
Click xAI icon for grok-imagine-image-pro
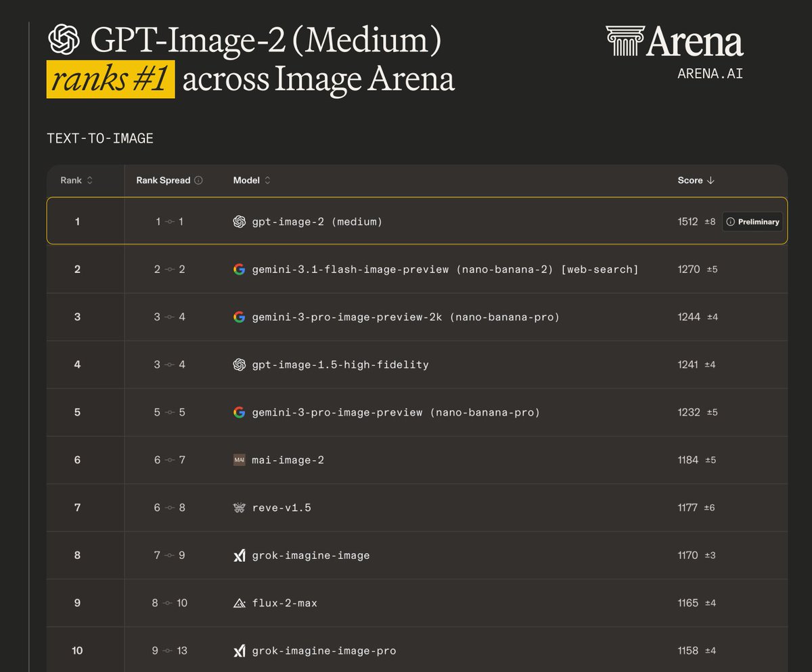click(239, 651)
